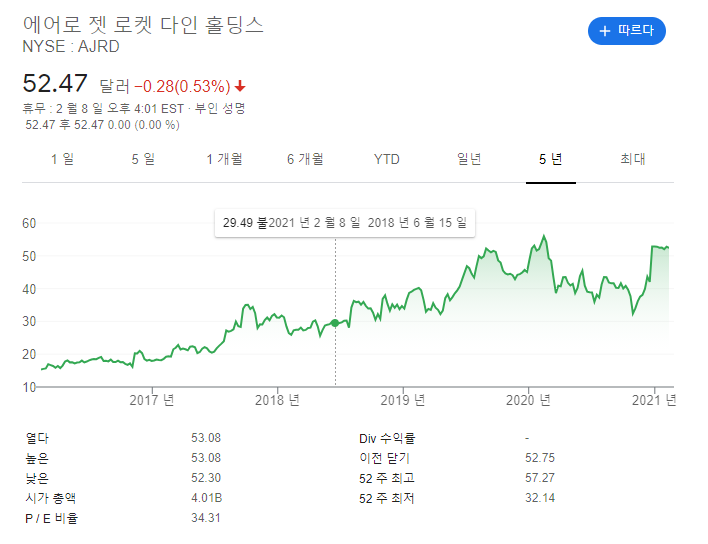Viewport: 708px width, 544px height.
Task: Select the 5 년 five-year tab
Action: coord(550,159)
